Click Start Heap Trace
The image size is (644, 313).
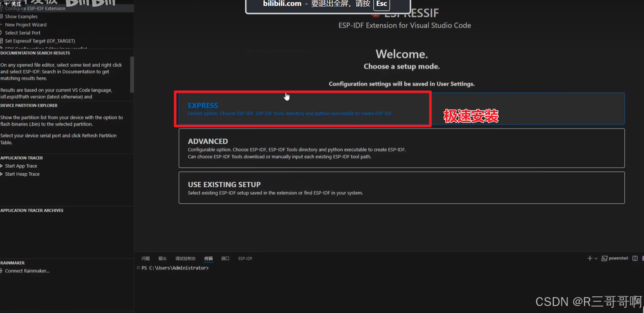[x=22, y=174]
